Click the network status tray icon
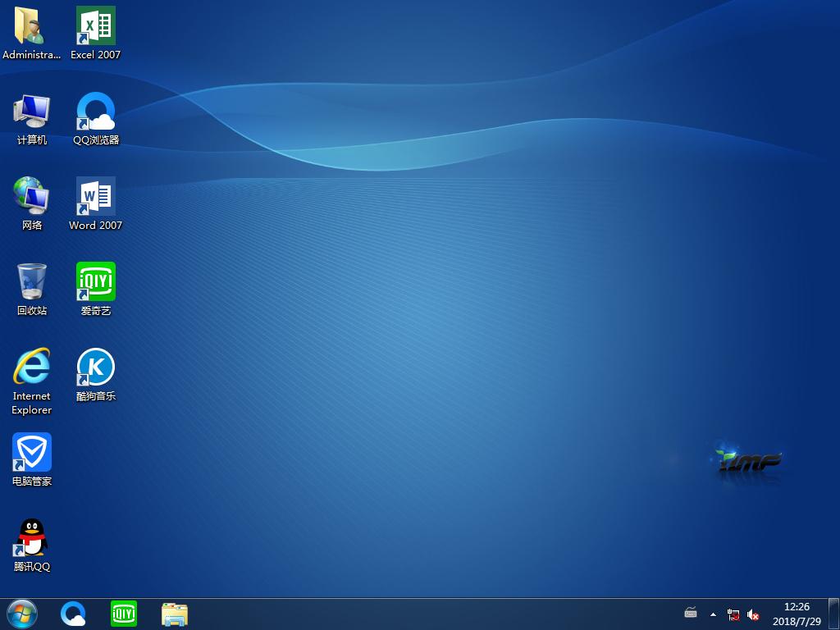The height and width of the screenshot is (630, 840). [x=733, y=614]
